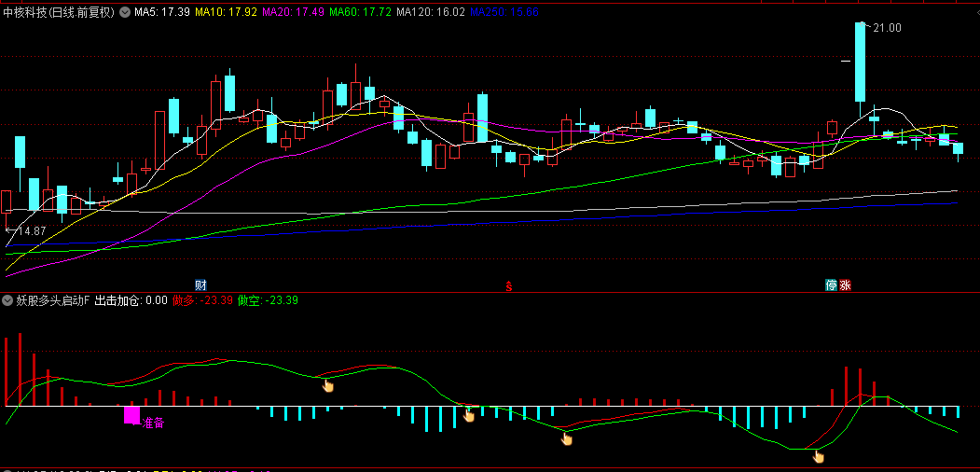This screenshot has width=980, height=472.
Task: Click the 妖股多头启动F indicator name
Action: (53, 300)
